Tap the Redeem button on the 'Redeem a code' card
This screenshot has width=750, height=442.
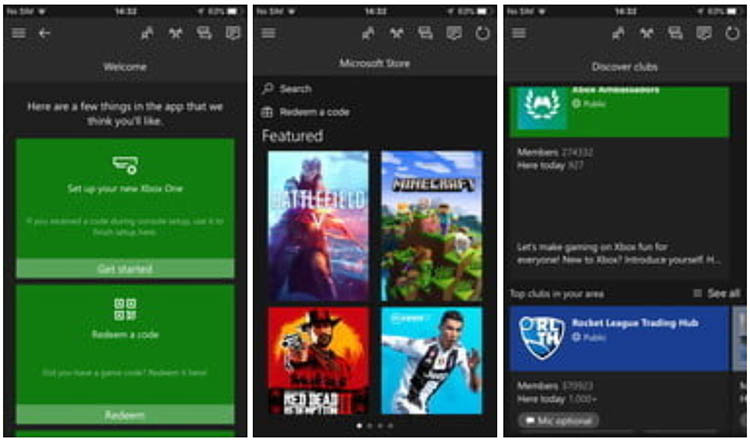pyautogui.click(x=125, y=415)
